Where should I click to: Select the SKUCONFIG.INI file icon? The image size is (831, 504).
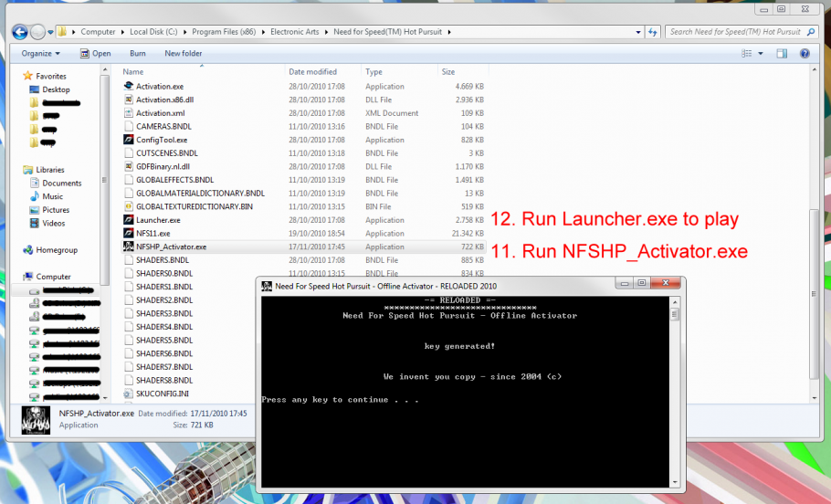click(x=128, y=394)
